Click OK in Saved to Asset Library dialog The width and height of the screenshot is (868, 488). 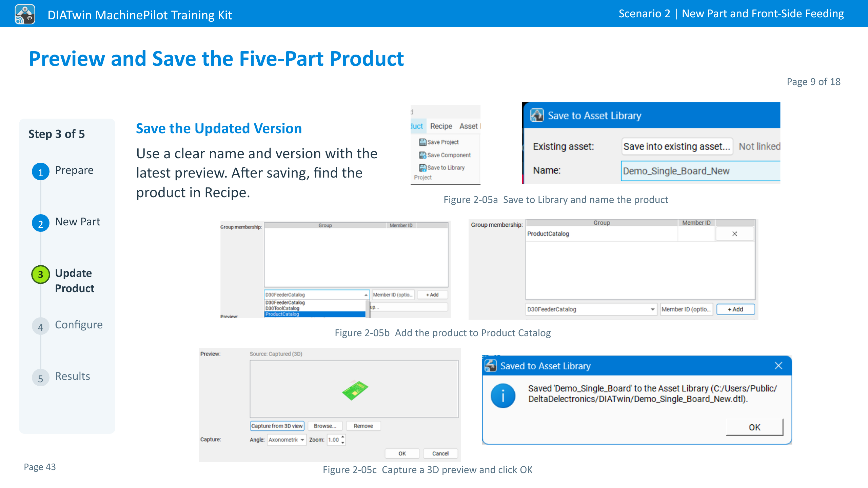point(755,427)
